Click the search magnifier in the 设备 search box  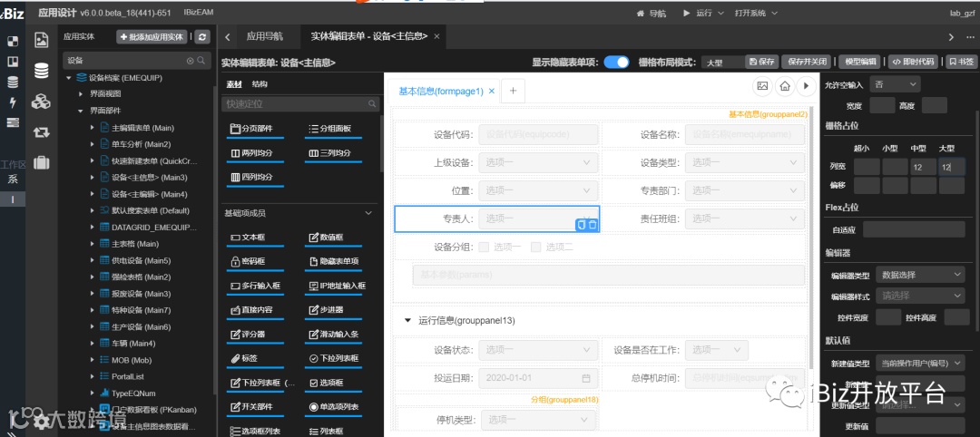[201, 61]
